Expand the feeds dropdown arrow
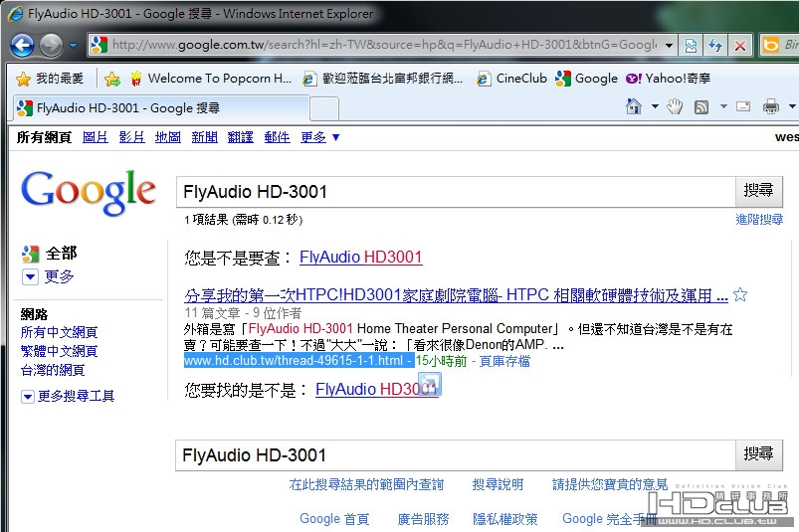Image resolution: width=799 pixels, height=532 pixels. click(x=723, y=107)
